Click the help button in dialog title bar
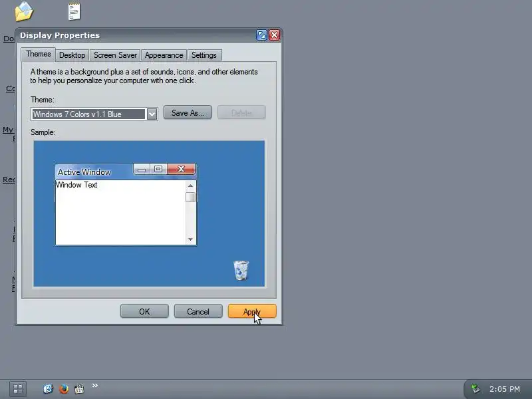The height and width of the screenshot is (399, 532). click(261, 35)
